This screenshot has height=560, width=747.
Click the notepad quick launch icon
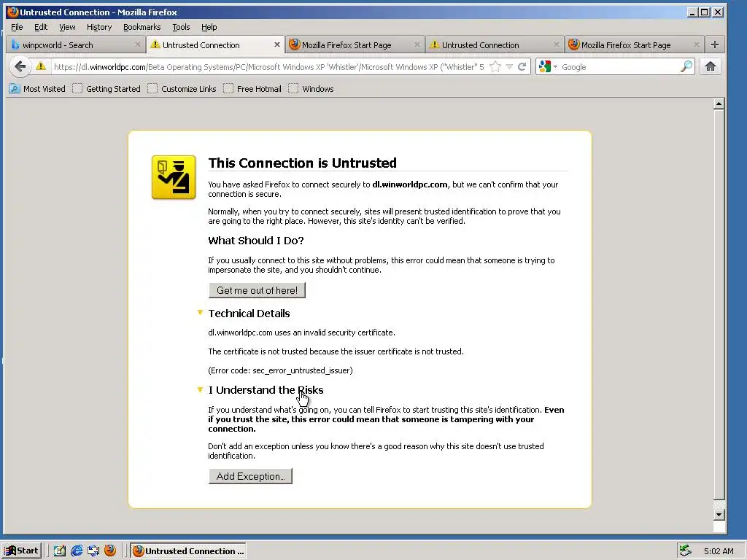pos(60,551)
